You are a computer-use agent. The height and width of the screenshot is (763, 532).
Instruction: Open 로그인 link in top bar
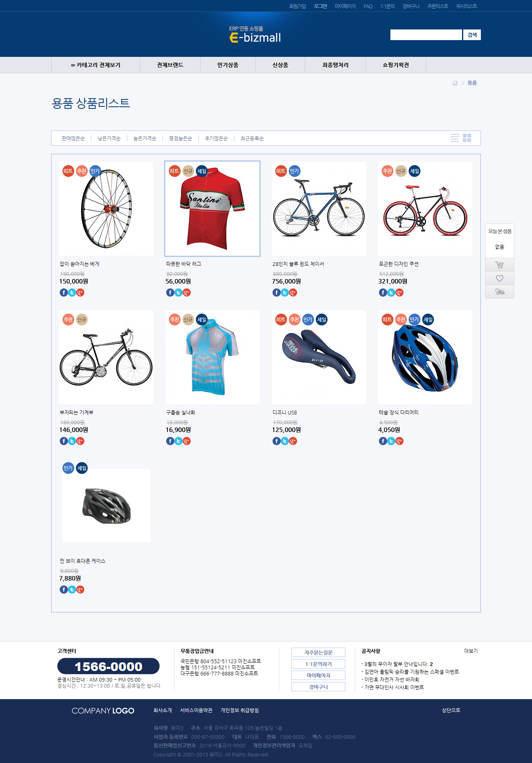[x=320, y=6]
